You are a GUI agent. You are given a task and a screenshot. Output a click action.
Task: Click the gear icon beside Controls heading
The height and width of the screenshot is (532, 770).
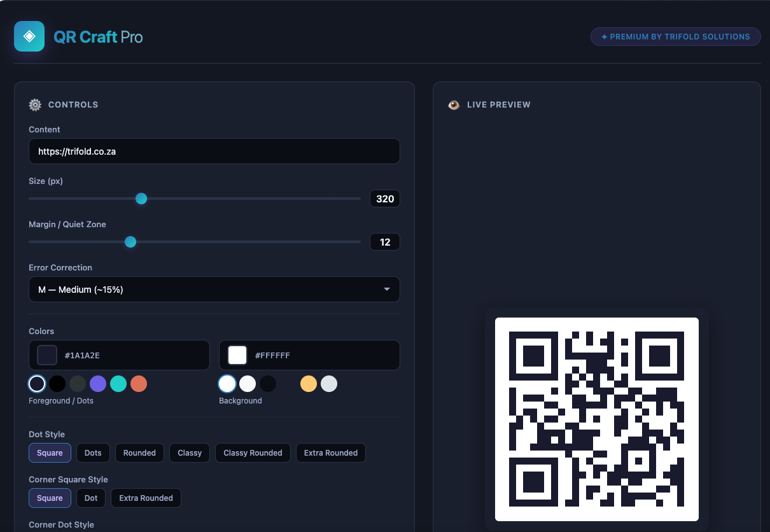35,105
